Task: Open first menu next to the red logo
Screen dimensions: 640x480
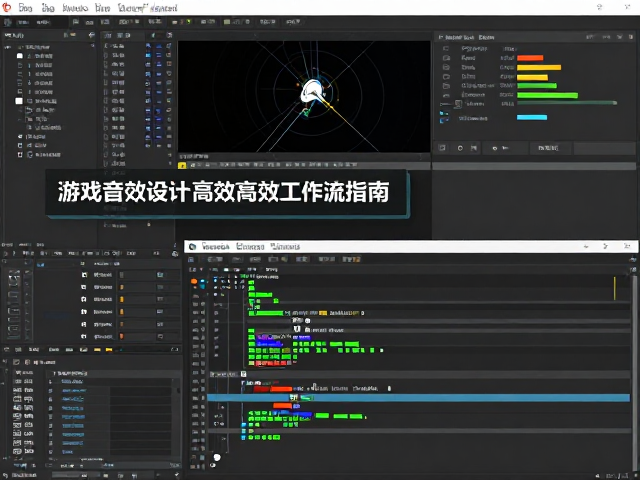Action: (25, 8)
